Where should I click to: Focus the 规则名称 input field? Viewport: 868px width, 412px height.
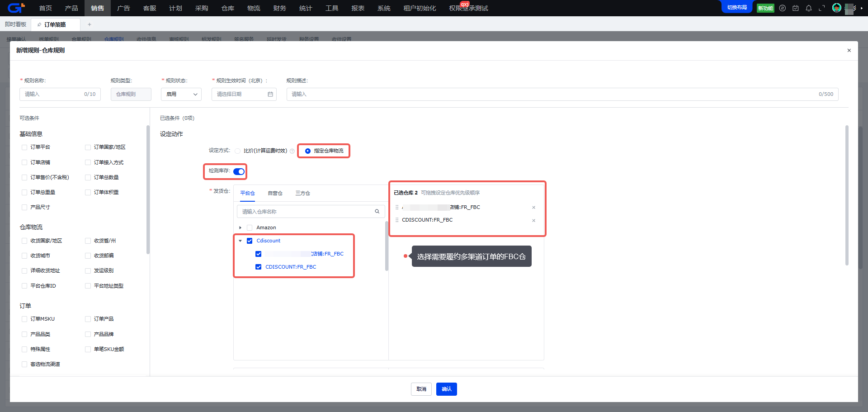click(x=60, y=94)
